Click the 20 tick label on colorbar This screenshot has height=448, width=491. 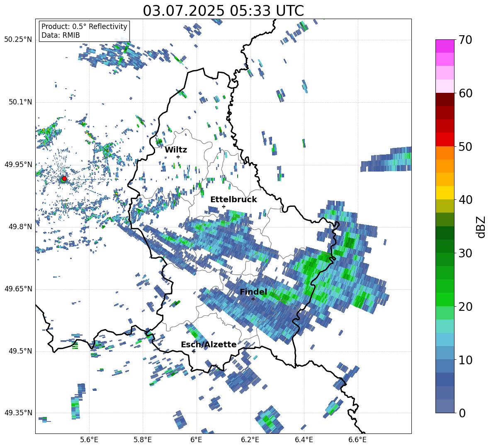(465, 307)
